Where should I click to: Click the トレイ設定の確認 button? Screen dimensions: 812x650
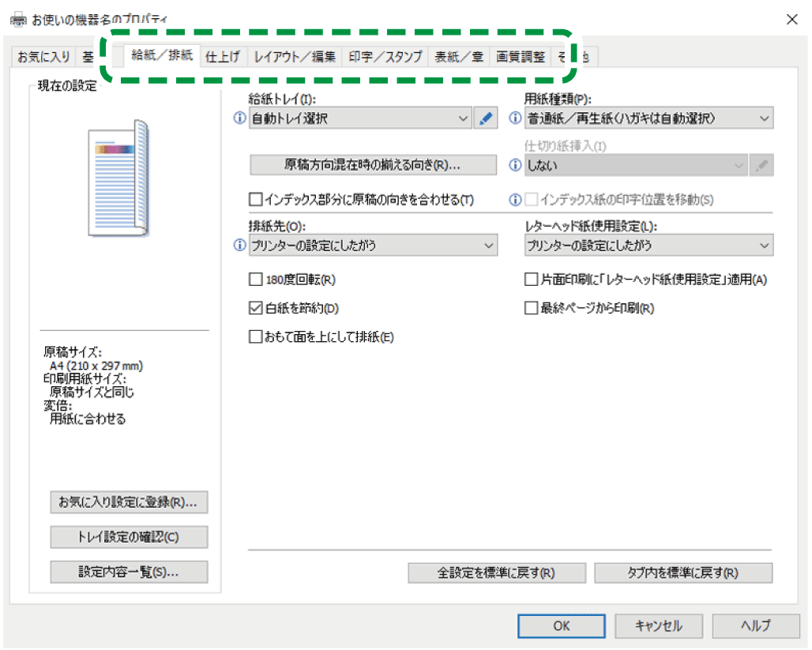[x=129, y=537]
